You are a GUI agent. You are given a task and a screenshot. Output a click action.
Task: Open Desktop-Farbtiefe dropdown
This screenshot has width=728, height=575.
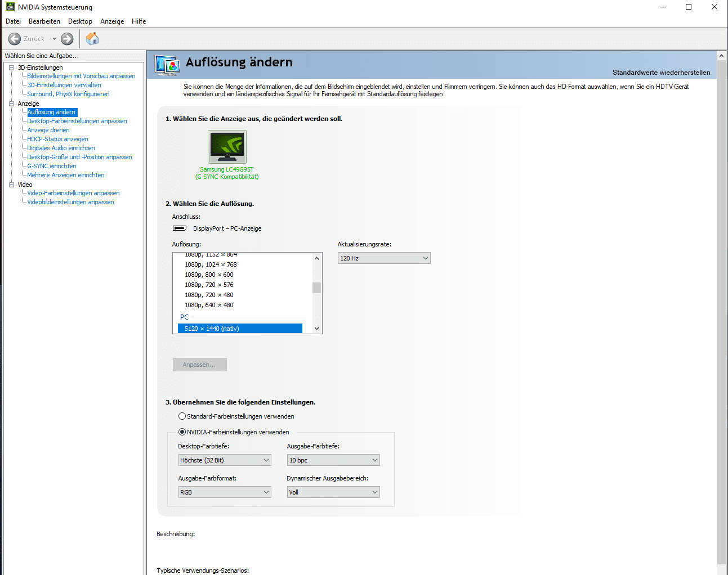click(225, 460)
